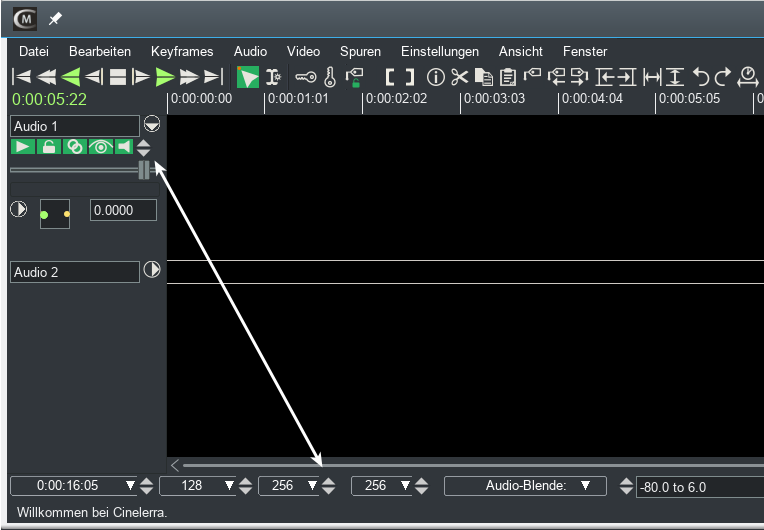
Task: Toggle draw media eye on Audio 1
Action: click(101, 147)
